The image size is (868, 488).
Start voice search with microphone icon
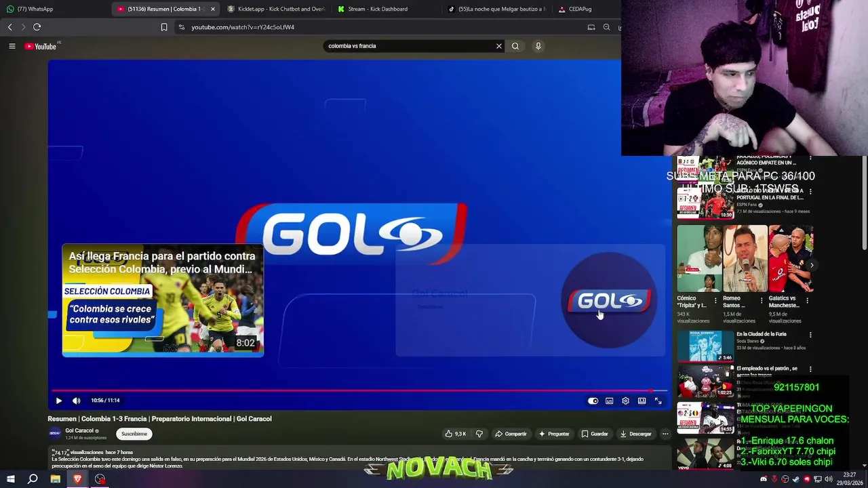(538, 46)
